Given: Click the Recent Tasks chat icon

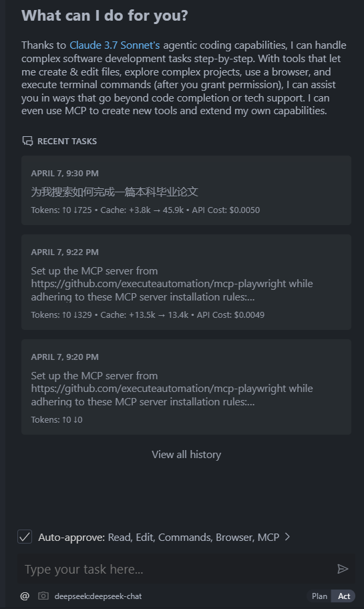Looking at the screenshot, I should pyautogui.click(x=27, y=141).
